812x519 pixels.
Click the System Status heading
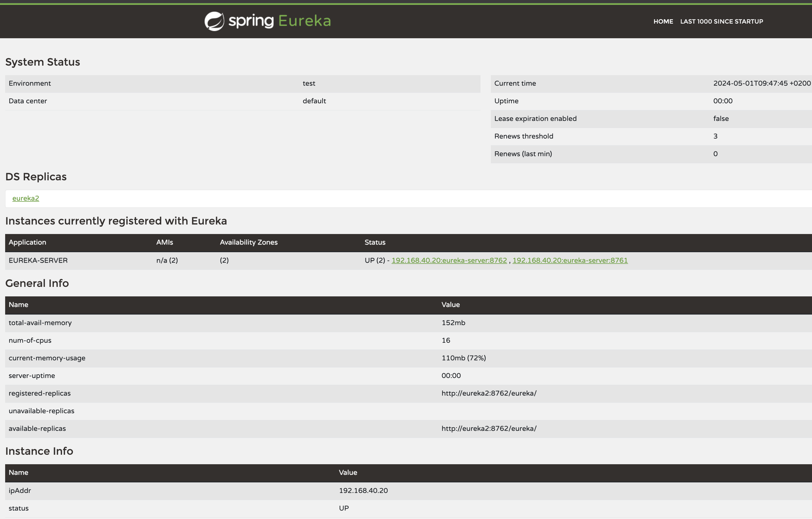43,62
